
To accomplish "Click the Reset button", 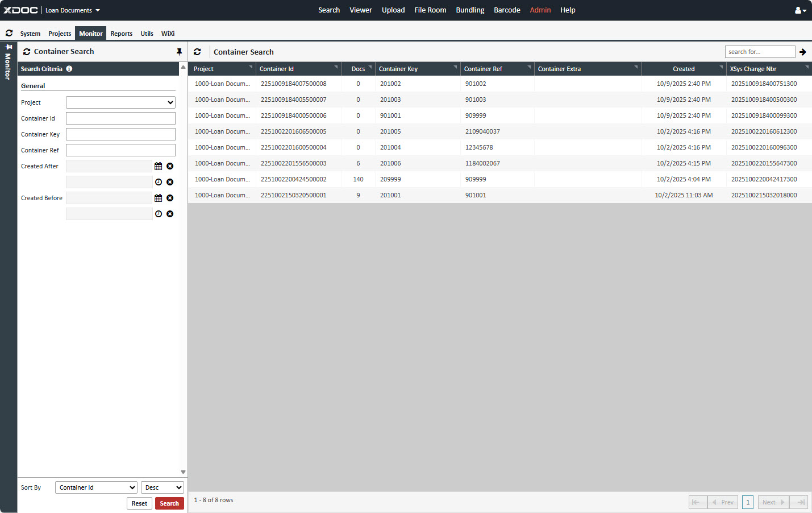I will pos(139,503).
